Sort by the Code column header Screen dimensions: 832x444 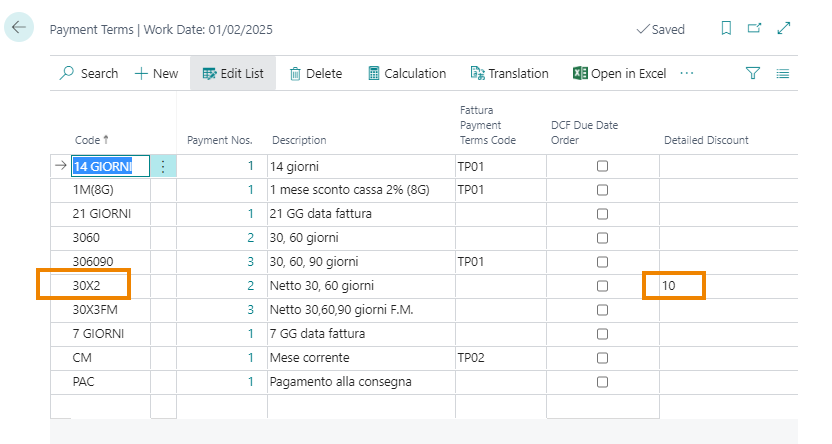[91, 140]
